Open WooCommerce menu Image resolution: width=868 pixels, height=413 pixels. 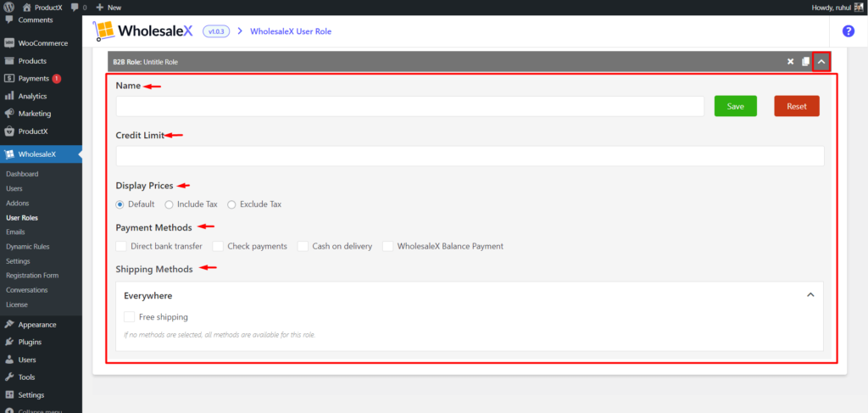[x=42, y=43]
